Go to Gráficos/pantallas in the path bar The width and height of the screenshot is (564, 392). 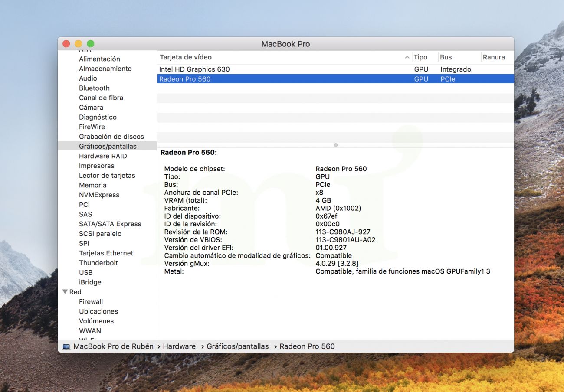(238, 346)
